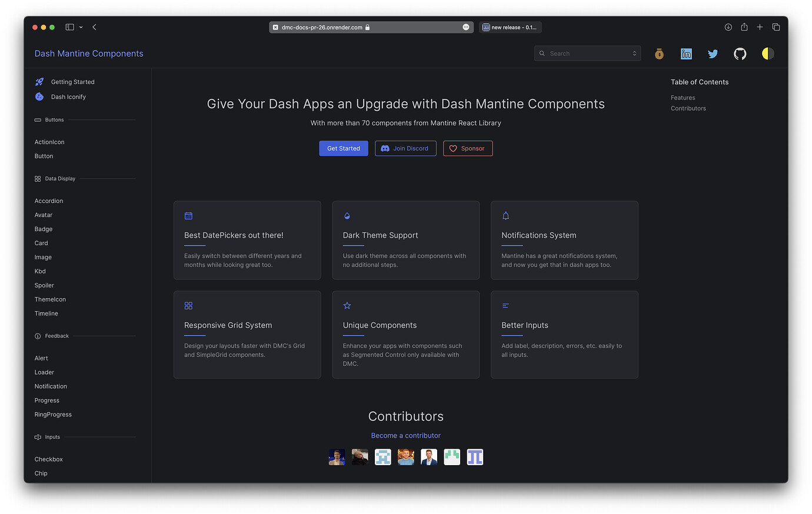Image resolution: width=812 pixels, height=514 pixels.
Task: Click the Twitter bird icon in header
Action: [713, 54]
